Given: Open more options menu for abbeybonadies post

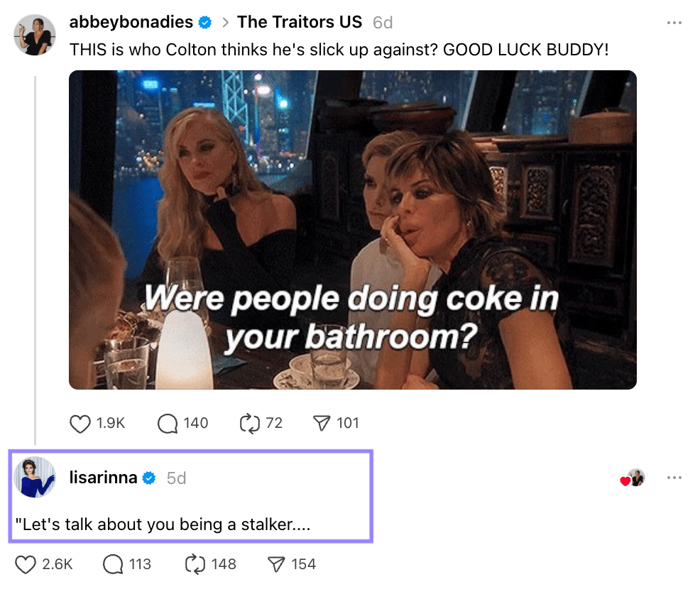Looking at the screenshot, I should point(674,22).
